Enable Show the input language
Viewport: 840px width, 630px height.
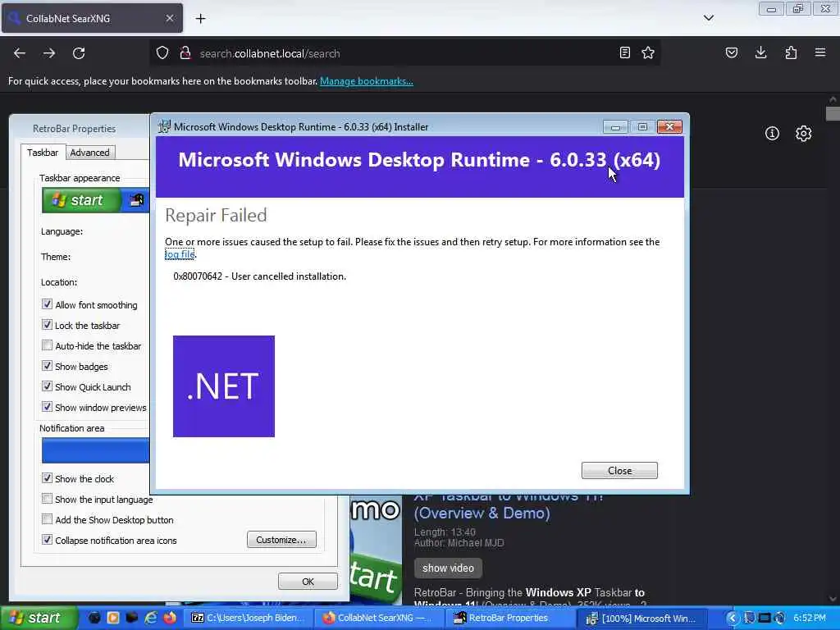pos(47,499)
